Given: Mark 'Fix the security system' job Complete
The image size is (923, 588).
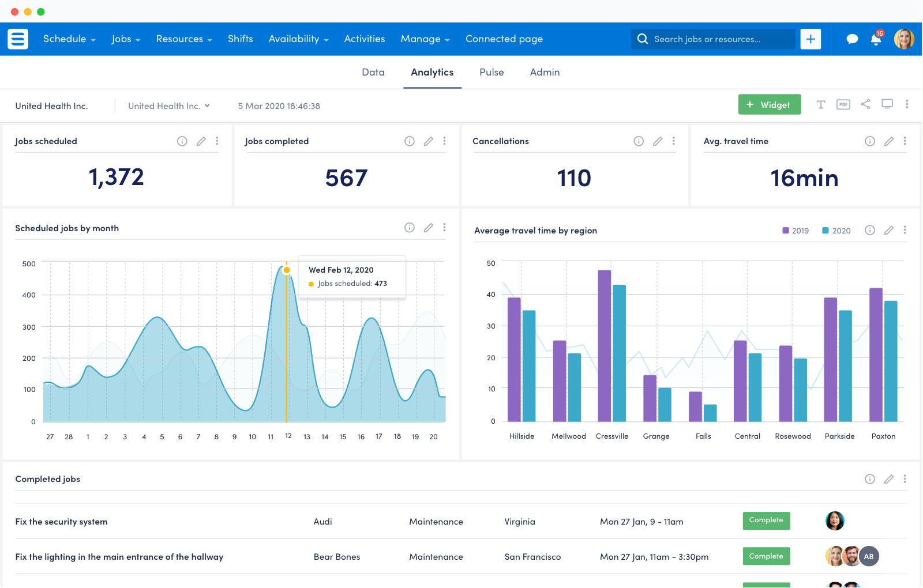Looking at the screenshot, I should coord(766,521).
